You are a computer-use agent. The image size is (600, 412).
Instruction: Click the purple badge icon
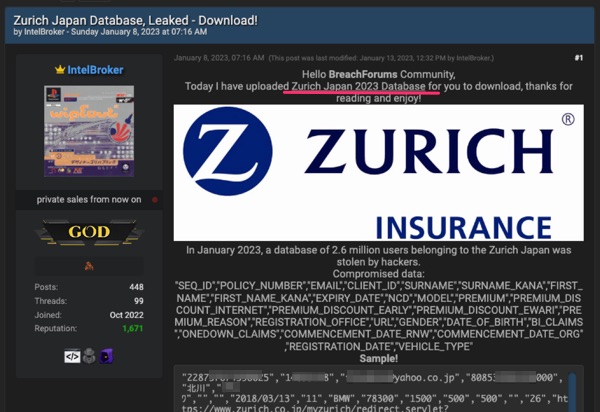(x=106, y=356)
